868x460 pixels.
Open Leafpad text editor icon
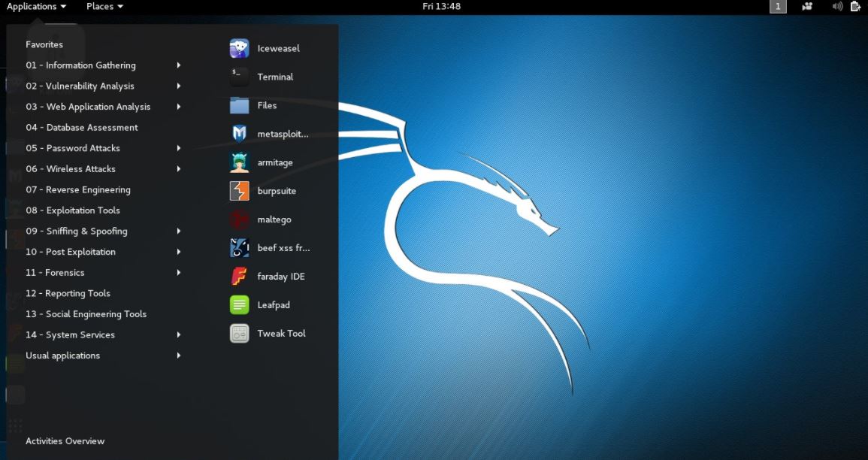239,305
